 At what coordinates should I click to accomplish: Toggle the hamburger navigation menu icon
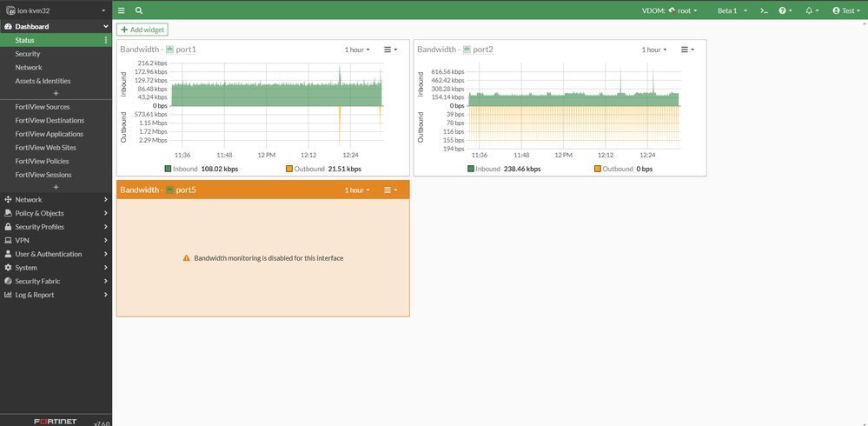point(122,10)
